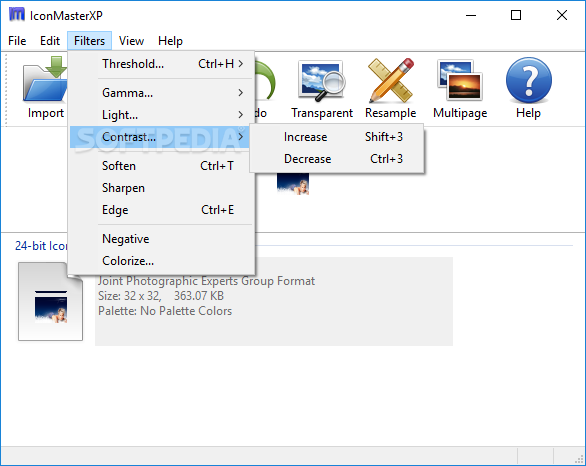Choose Increase contrast in submenu
586x466 pixels.
pyautogui.click(x=337, y=137)
